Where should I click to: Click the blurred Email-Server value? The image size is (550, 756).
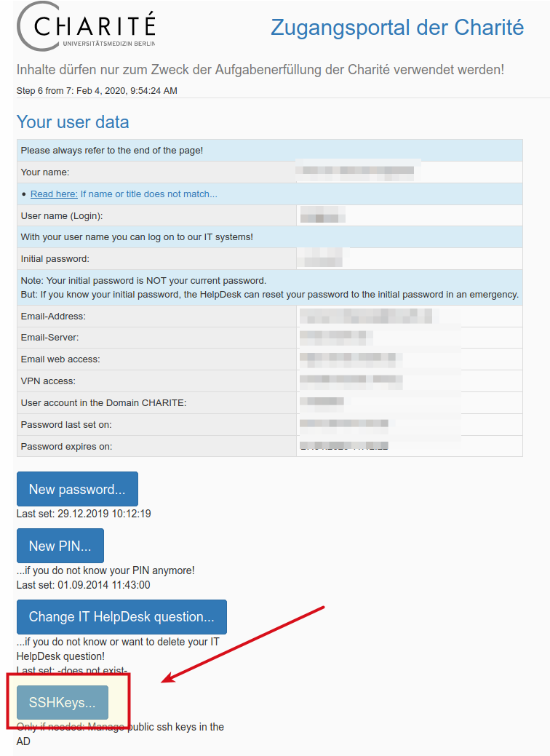coord(336,337)
